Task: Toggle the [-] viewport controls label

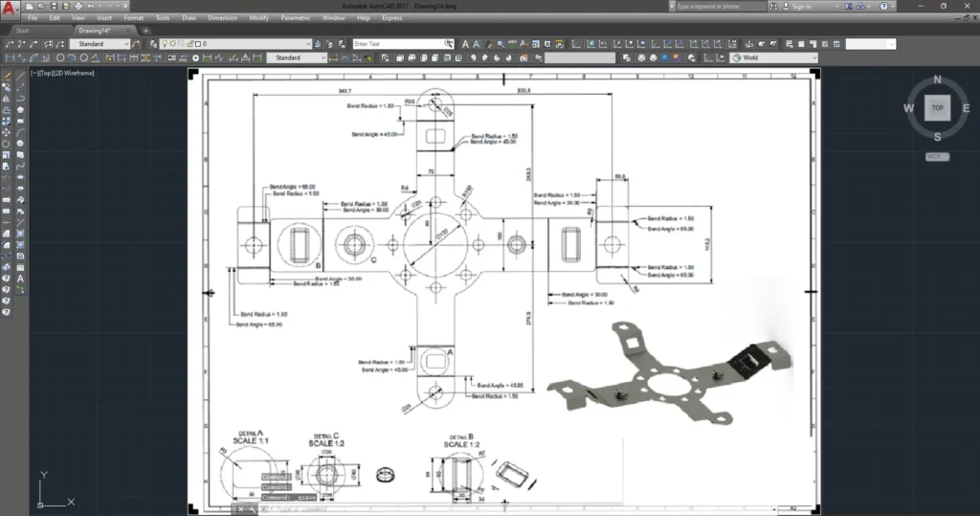Action: (34, 73)
